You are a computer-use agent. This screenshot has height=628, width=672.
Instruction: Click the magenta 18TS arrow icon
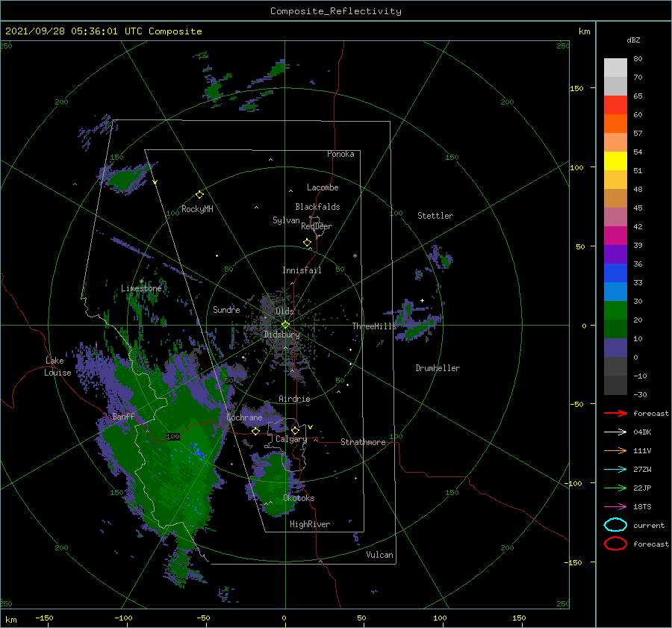[615, 507]
